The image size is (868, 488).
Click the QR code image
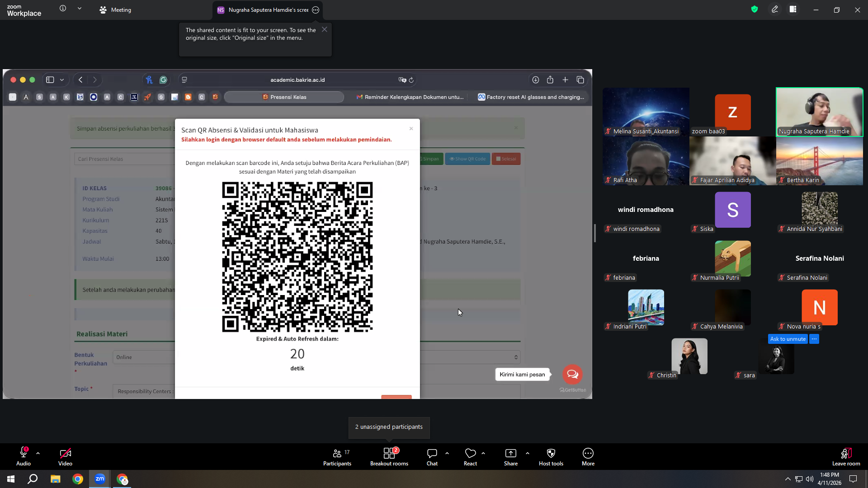click(x=297, y=257)
